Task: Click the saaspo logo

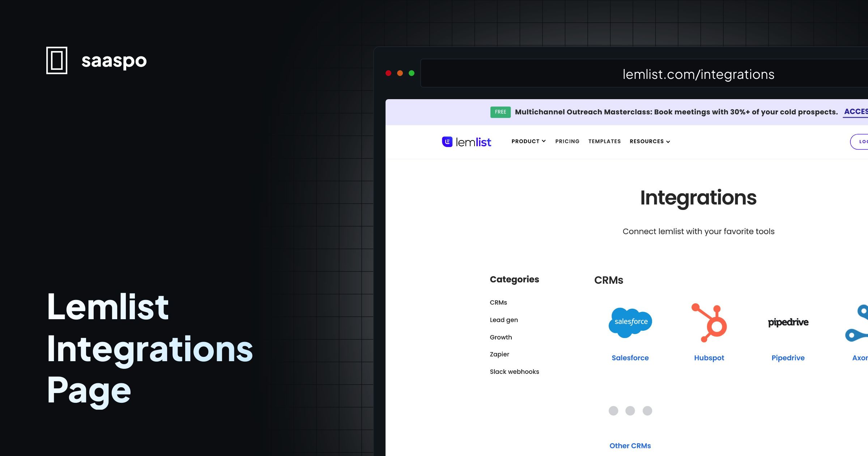Action: pyautogui.click(x=96, y=61)
